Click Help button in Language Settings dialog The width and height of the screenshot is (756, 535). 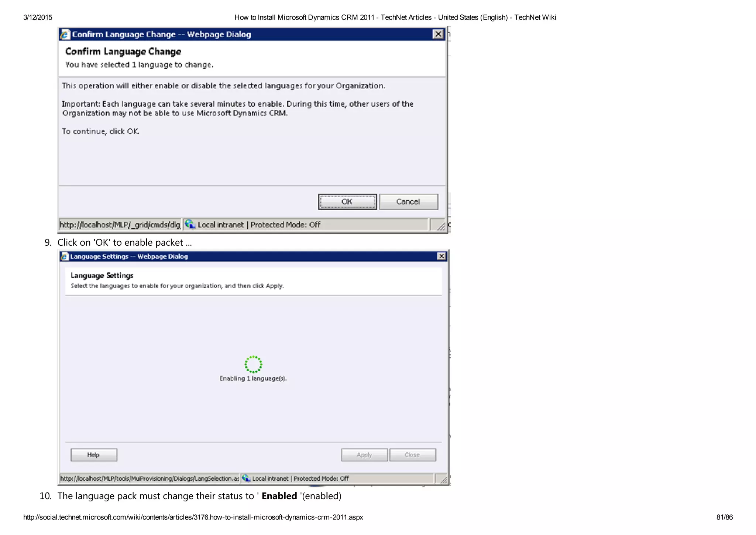tap(94, 455)
